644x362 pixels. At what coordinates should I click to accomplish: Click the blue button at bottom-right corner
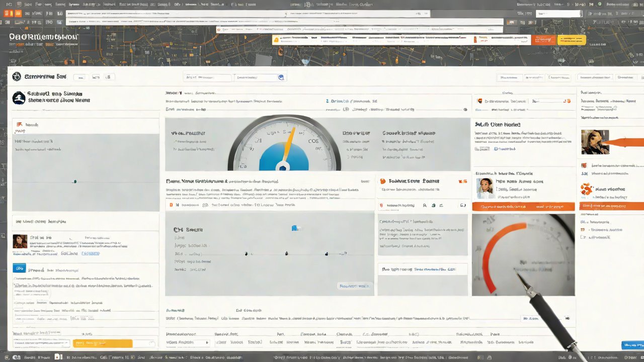coord(632,345)
